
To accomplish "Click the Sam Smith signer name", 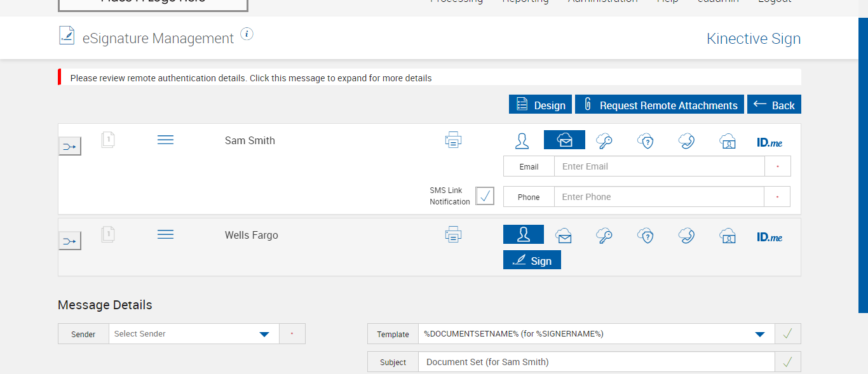I will coord(250,140).
